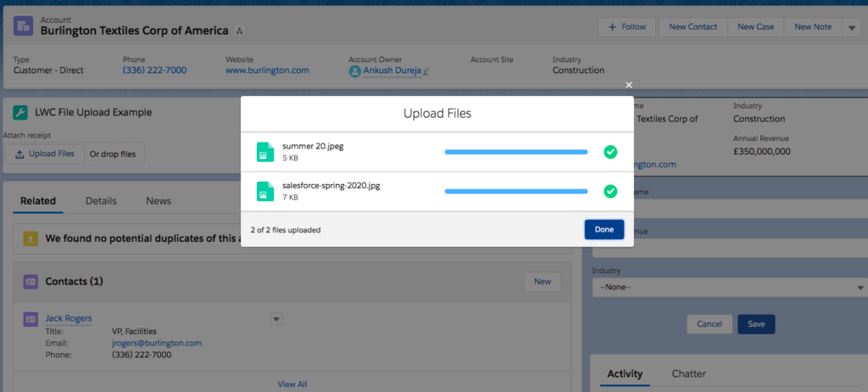The height and width of the screenshot is (392, 868).
Task: Click the jrogers@burlington.com email link
Action: tap(157, 343)
